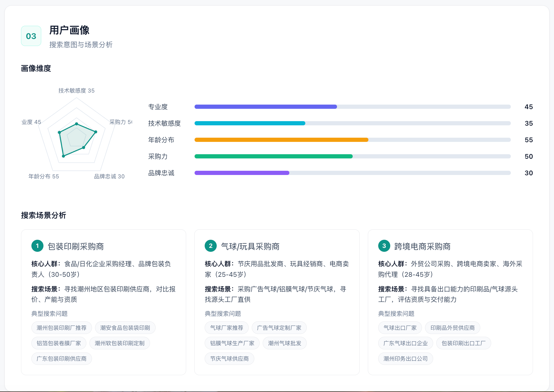Viewport: 554px width, 392px height.
Task: Click the 用户画像 section heading
Action: [69, 30]
